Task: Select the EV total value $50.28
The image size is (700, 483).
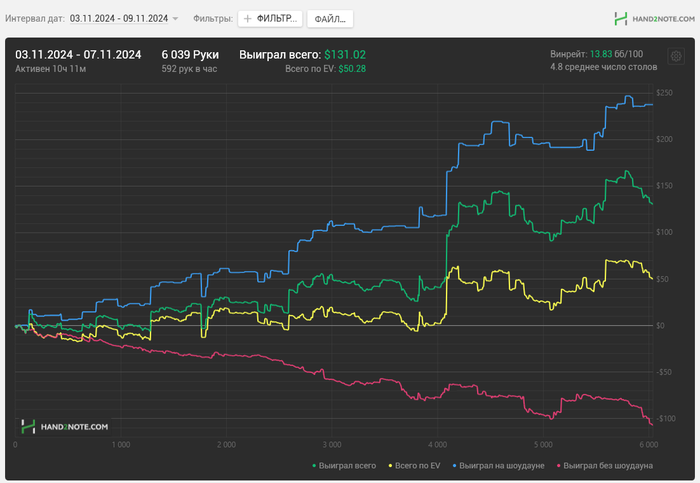Action: pyautogui.click(x=352, y=69)
